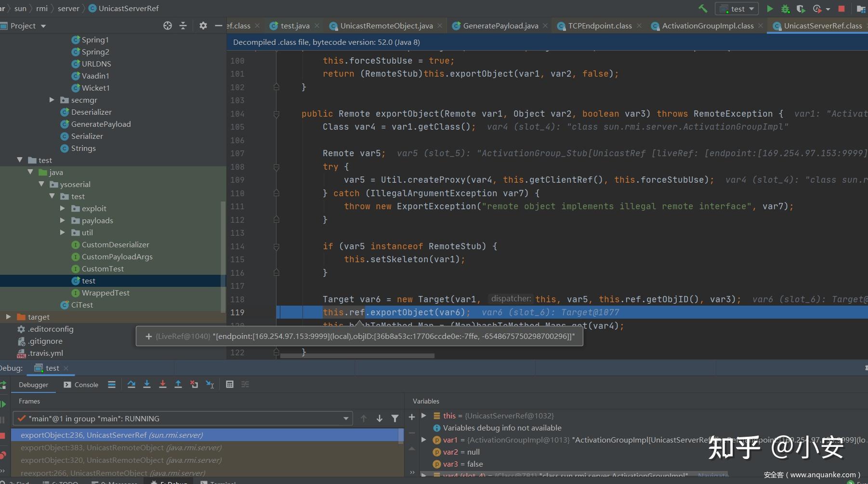Click the Drop Frame icon

[194, 384]
